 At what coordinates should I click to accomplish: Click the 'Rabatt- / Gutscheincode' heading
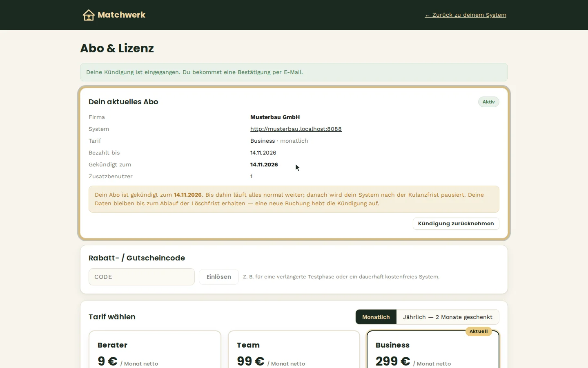137,258
